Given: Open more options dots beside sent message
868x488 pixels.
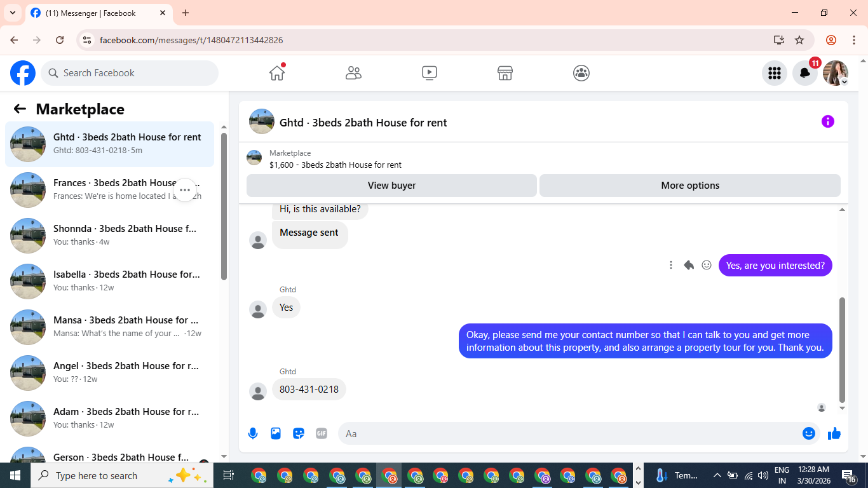Looking at the screenshot, I should coord(671,265).
